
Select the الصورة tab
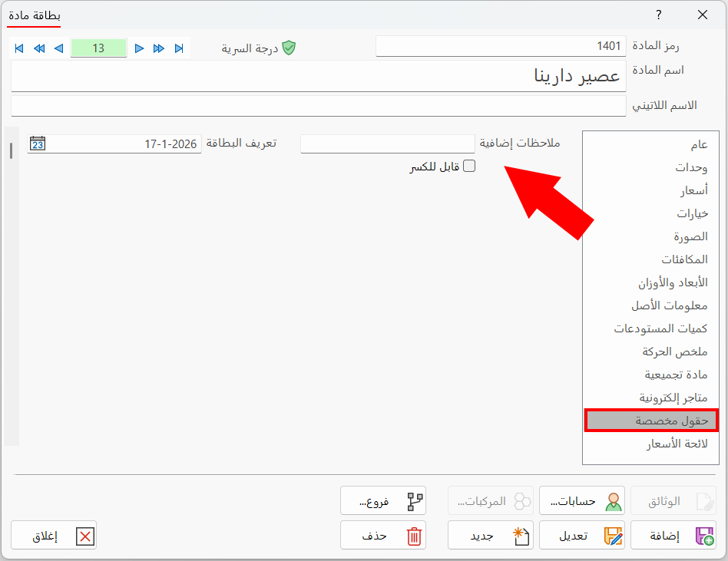pos(650,236)
